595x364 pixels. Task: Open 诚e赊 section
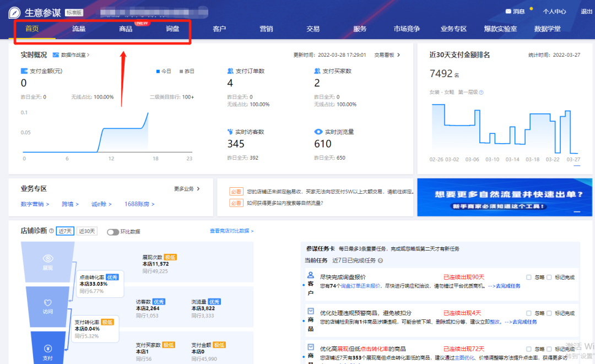point(101,204)
